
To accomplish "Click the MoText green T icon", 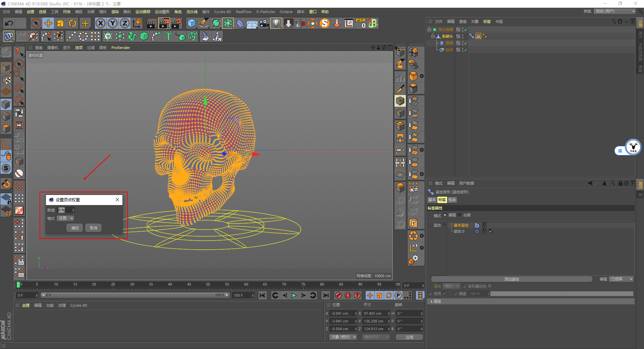I will click(x=168, y=36).
